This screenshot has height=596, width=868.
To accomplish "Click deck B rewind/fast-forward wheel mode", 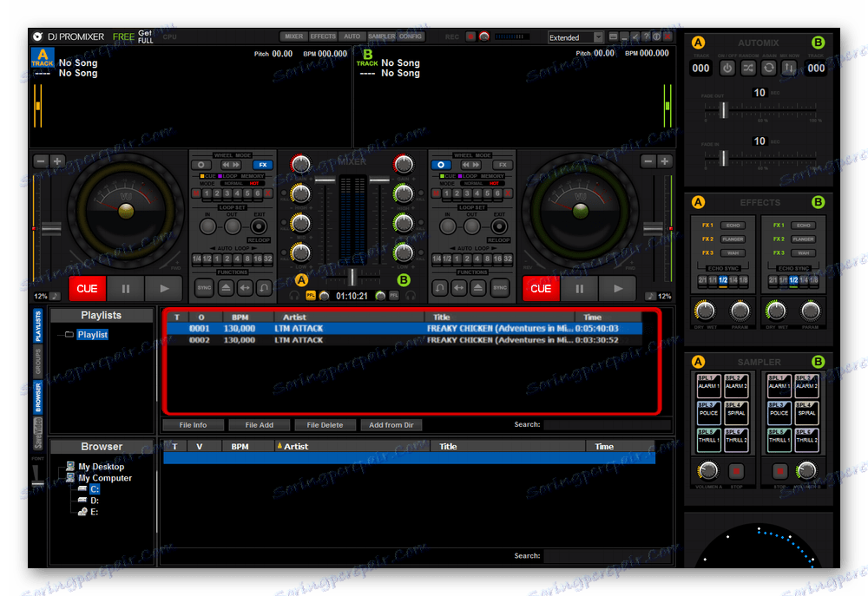I will tap(470, 165).
